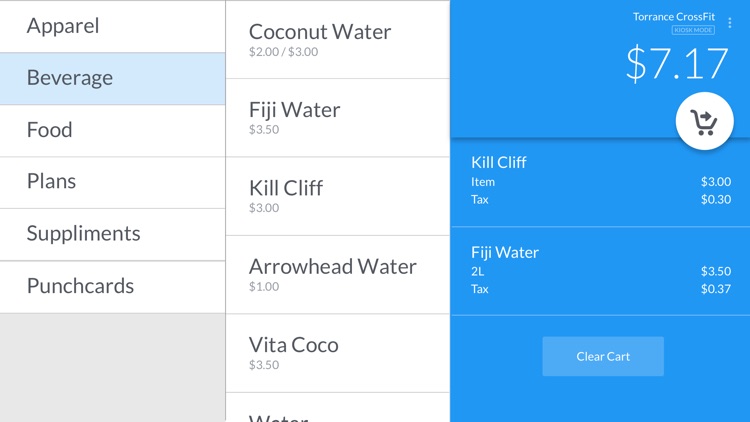Image resolution: width=750 pixels, height=422 pixels.
Task: Open the three-dot overflow menu
Action: (730, 23)
